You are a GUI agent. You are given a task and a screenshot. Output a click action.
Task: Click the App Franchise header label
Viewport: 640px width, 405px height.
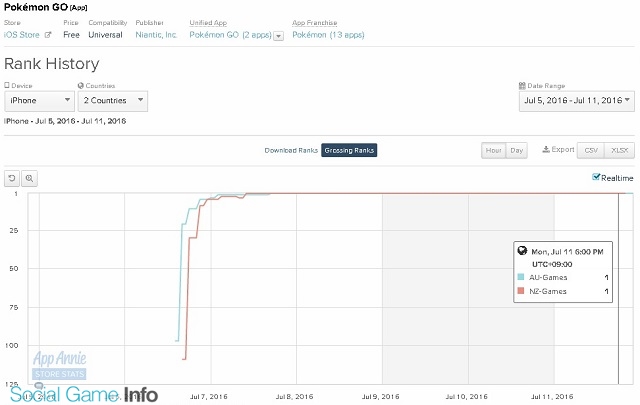[x=315, y=23]
